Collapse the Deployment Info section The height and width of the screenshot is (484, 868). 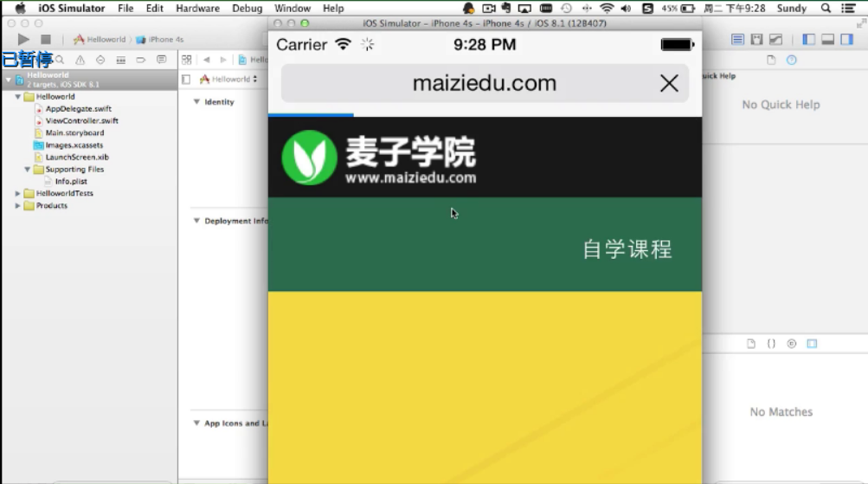(196, 221)
